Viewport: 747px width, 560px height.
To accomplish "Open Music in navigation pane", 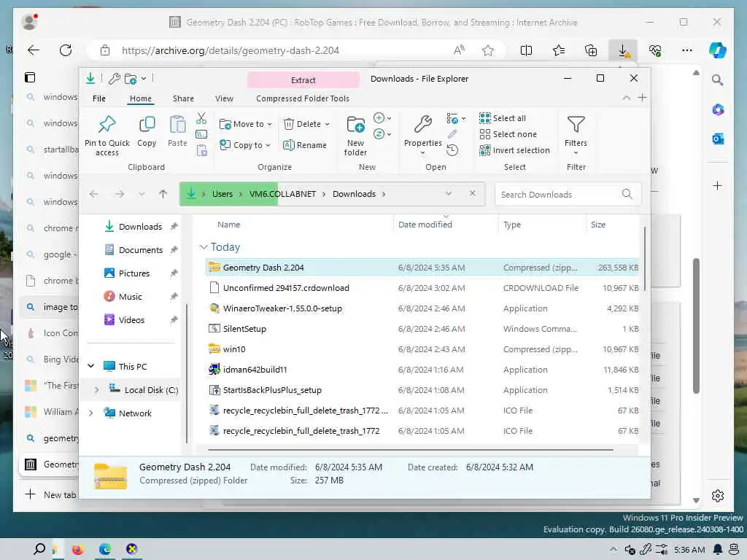I will [x=131, y=297].
